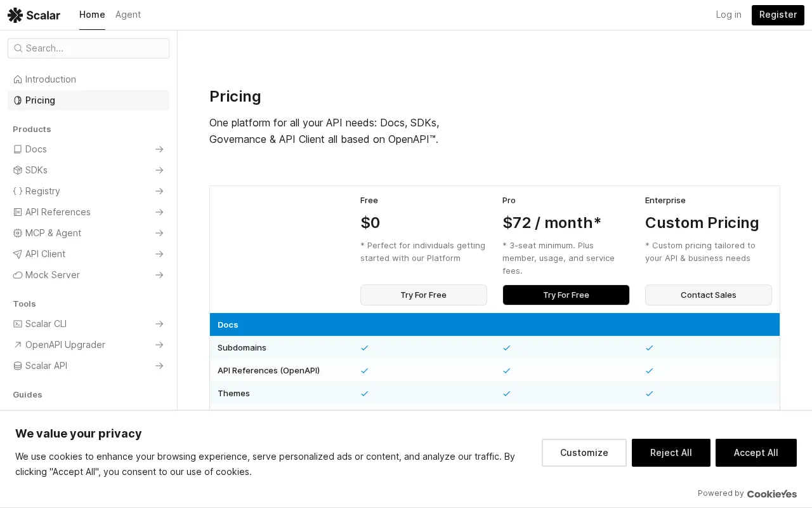
Task: Switch to the Agent tab
Action: [x=128, y=15]
